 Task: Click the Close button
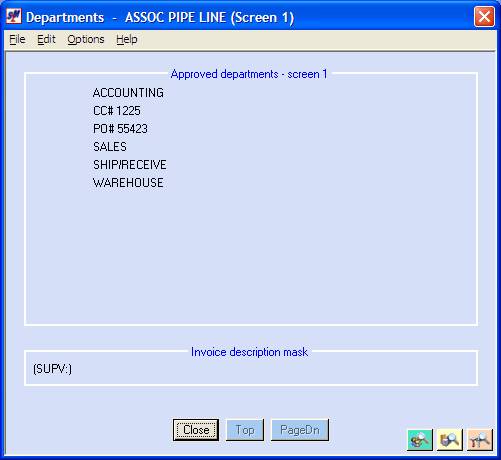(x=196, y=430)
